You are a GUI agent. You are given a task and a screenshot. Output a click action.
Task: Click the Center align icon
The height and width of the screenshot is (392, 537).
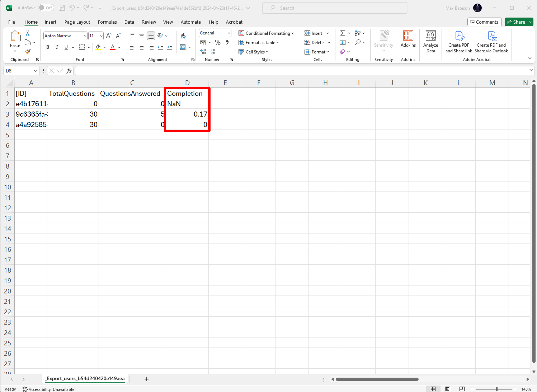(x=142, y=47)
